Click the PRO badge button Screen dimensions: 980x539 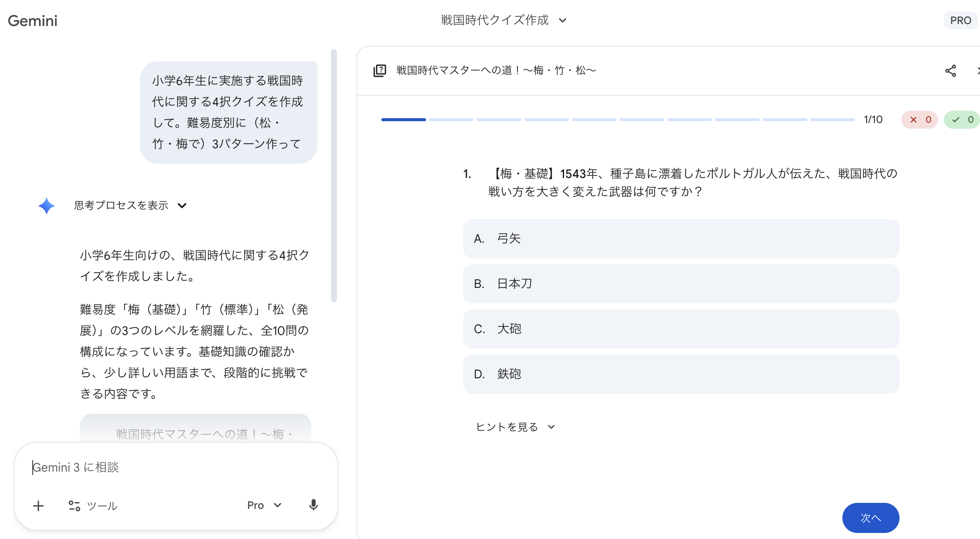[x=960, y=21]
